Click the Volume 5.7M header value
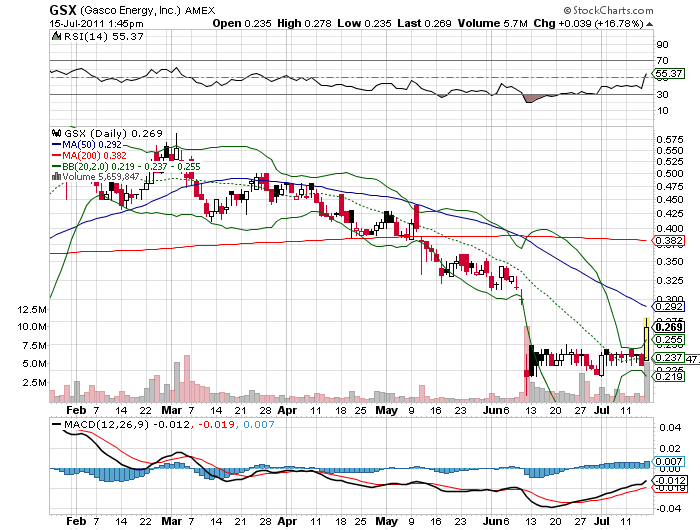 coord(492,23)
